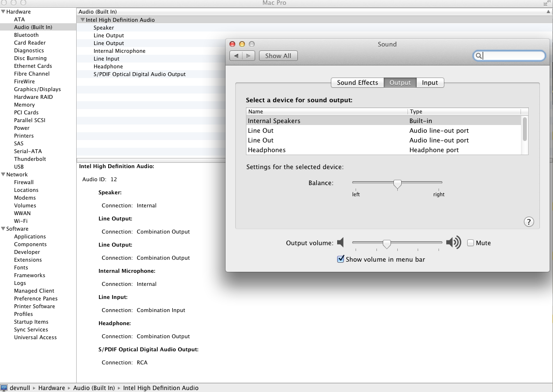Go back with the Sound window back arrow
This screenshot has width=553, height=392.
coord(236,56)
